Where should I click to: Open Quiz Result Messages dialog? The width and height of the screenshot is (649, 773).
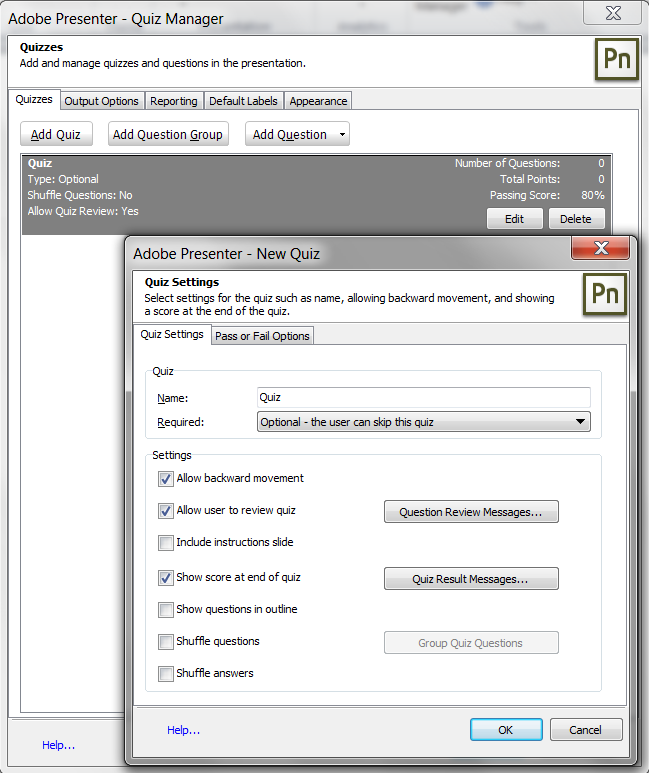471,579
